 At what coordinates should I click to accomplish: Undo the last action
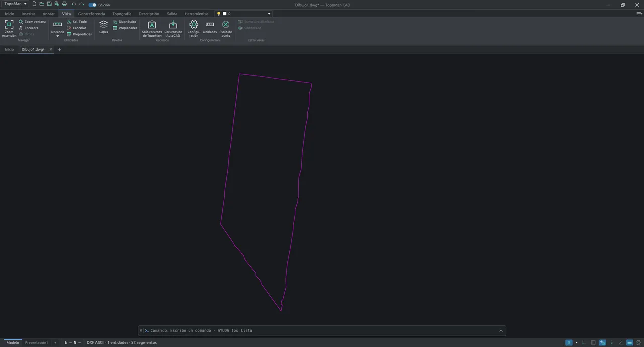coord(74,4)
